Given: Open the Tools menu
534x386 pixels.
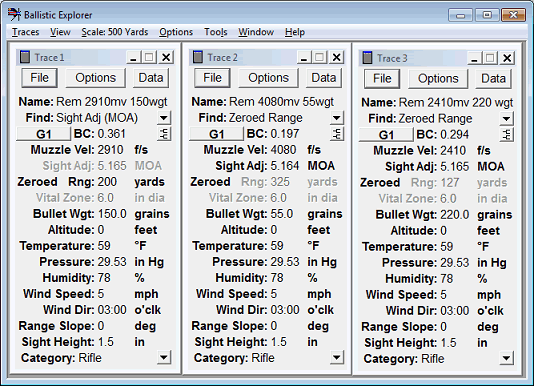Looking at the screenshot, I should click(x=216, y=32).
